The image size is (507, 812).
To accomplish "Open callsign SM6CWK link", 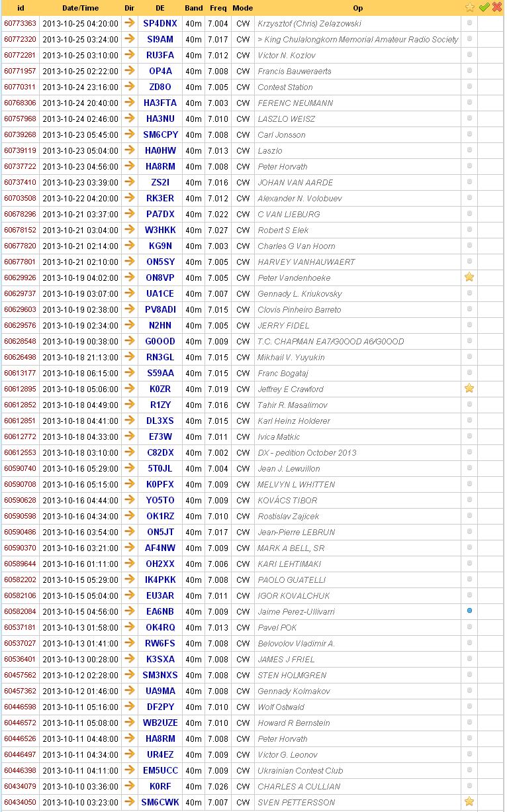I will [x=160, y=802].
